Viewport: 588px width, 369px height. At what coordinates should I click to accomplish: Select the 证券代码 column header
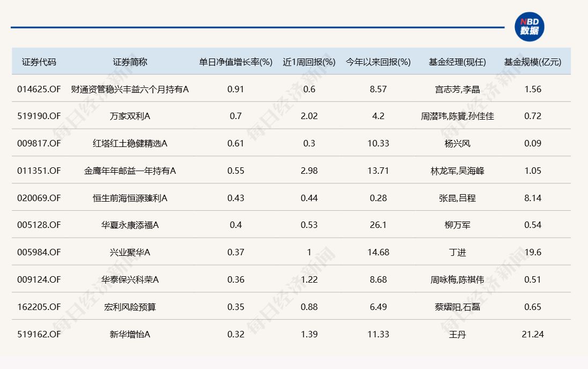39,62
